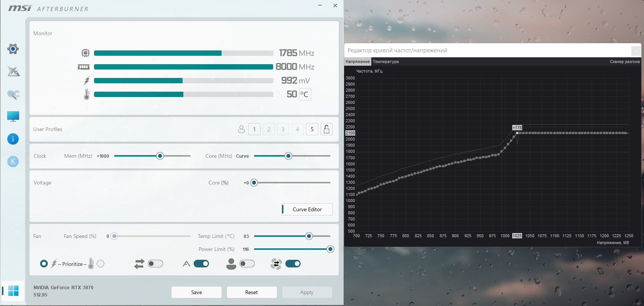The width and height of the screenshot is (644, 306).
Task: Click the Apply button
Action: click(307, 292)
